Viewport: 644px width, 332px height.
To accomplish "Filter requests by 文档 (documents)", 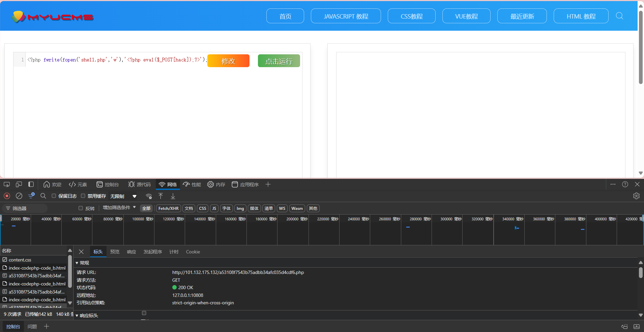I will tap(189, 208).
